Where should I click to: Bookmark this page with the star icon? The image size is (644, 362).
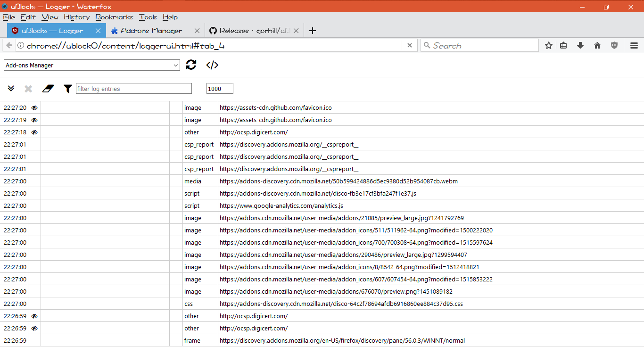(548, 45)
